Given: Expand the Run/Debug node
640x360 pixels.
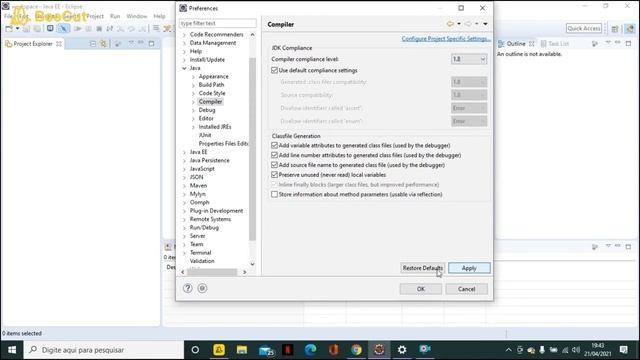Looking at the screenshot, I should point(184,228).
